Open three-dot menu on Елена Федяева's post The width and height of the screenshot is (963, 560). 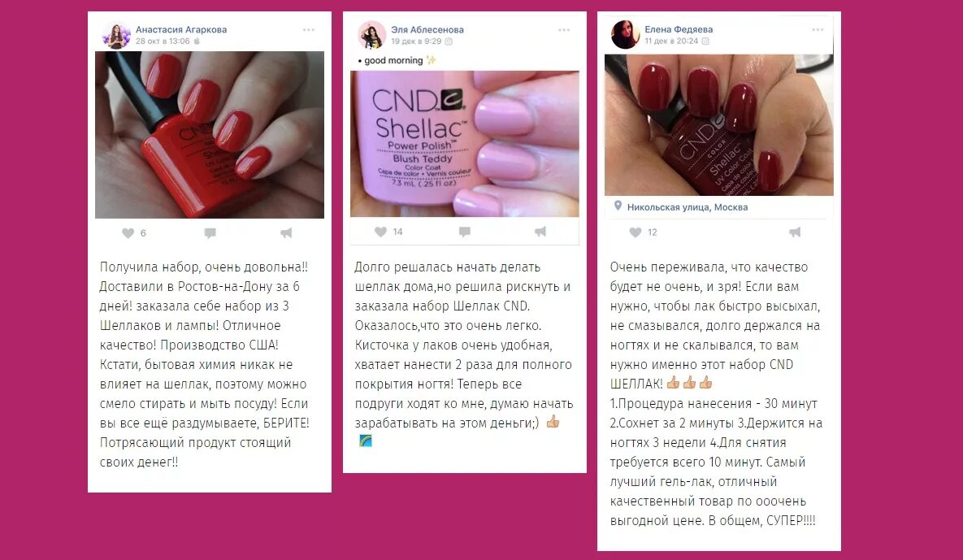click(818, 29)
